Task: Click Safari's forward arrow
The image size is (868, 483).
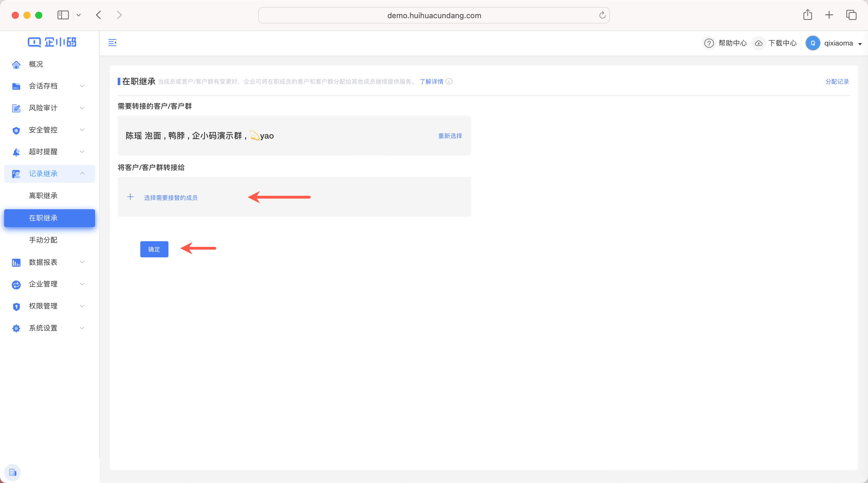Action: coord(119,15)
